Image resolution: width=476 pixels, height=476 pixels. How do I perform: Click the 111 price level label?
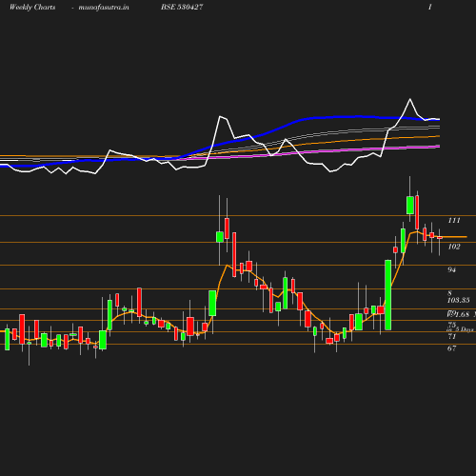pyautogui.click(x=454, y=220)
